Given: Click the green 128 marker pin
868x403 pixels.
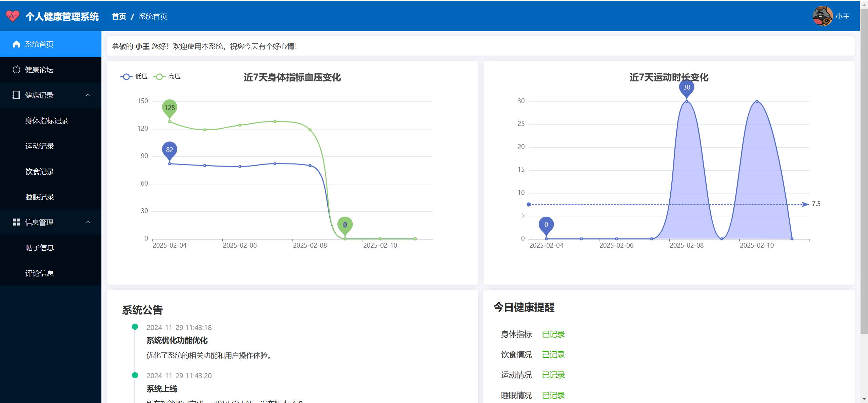Looking at the screenshot, I should point(170,108).
